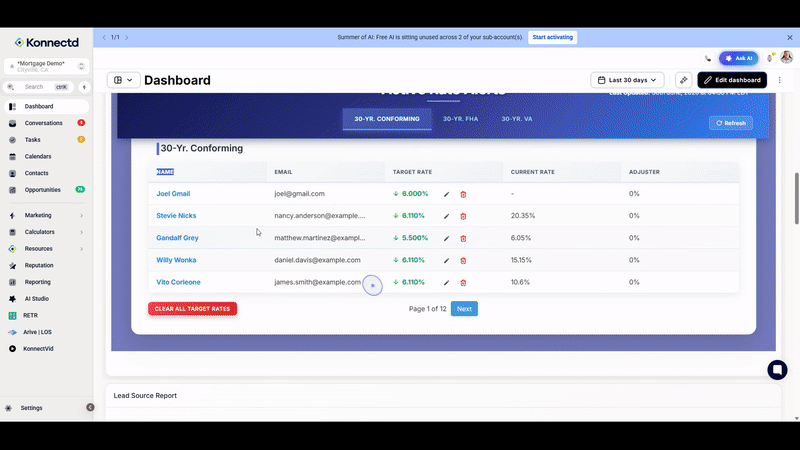
Task: Open Gandalf Grey contact link
Action: tap(177, 238)
